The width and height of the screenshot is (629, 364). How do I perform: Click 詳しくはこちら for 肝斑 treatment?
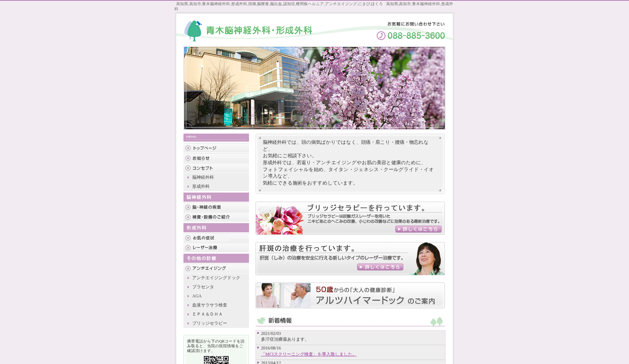click(380, 267)
